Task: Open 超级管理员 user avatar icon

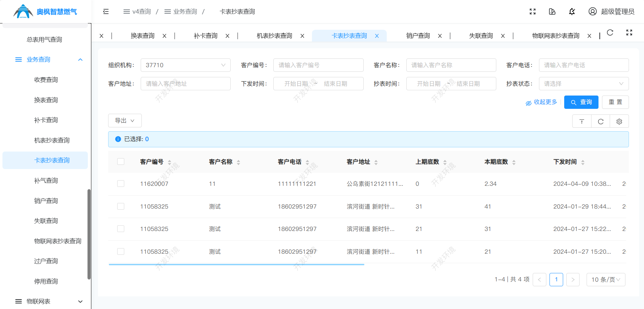Action: [593, 12]
